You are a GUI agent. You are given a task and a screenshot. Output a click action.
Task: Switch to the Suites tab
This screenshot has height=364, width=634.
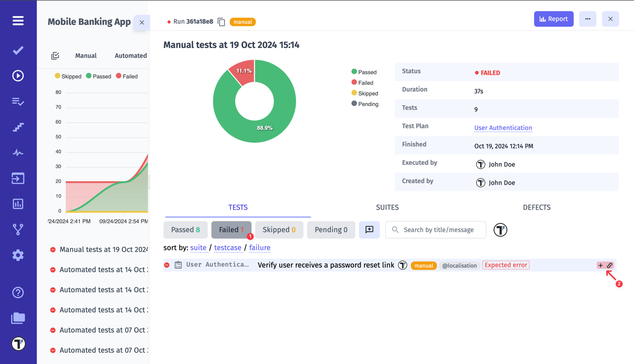(x=387, y=208)
